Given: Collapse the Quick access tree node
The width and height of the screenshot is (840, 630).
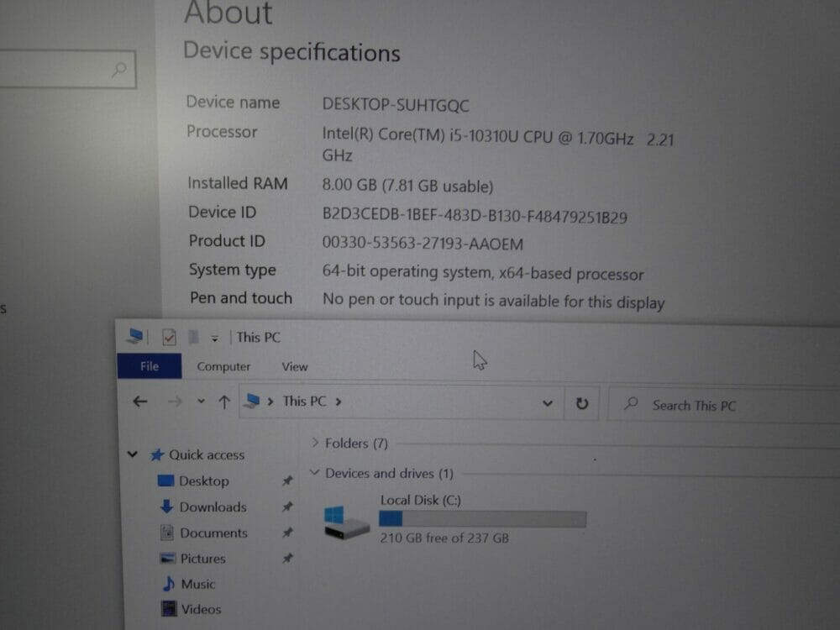Looking at the screenshot, I should [x=133, y=454].
